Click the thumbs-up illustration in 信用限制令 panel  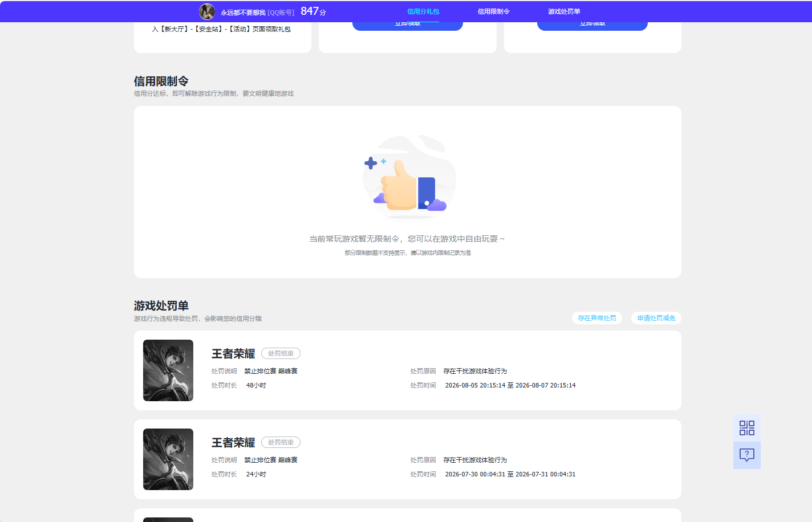(x=409, y=177)
